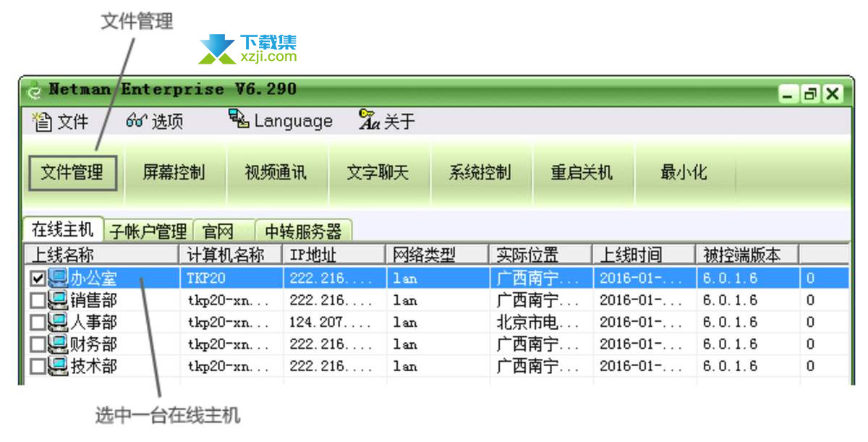Open the Language menu
This screenshot has height=442, width=868.
(281, 122)
